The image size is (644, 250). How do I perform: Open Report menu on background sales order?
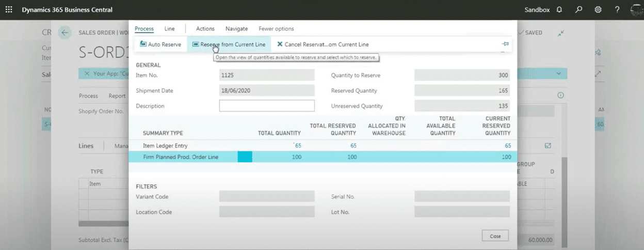pyautogui.click(x=117, y=96)
